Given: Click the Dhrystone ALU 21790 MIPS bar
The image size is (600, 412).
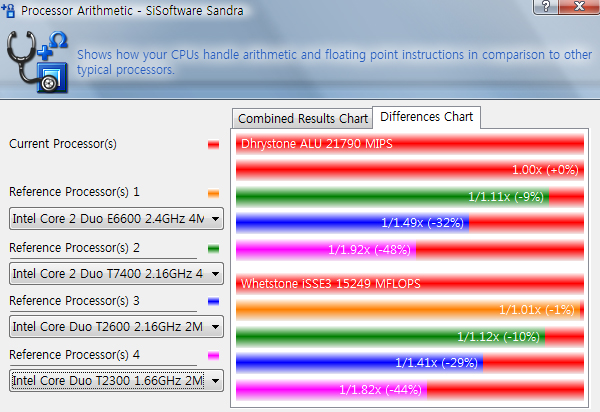Looking at the screenshot, I should 410,144.
